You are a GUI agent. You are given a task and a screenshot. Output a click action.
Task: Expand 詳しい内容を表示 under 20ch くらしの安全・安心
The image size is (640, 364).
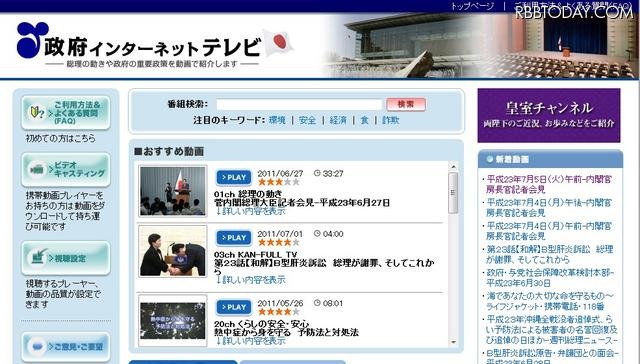click(x=251, y=340)
